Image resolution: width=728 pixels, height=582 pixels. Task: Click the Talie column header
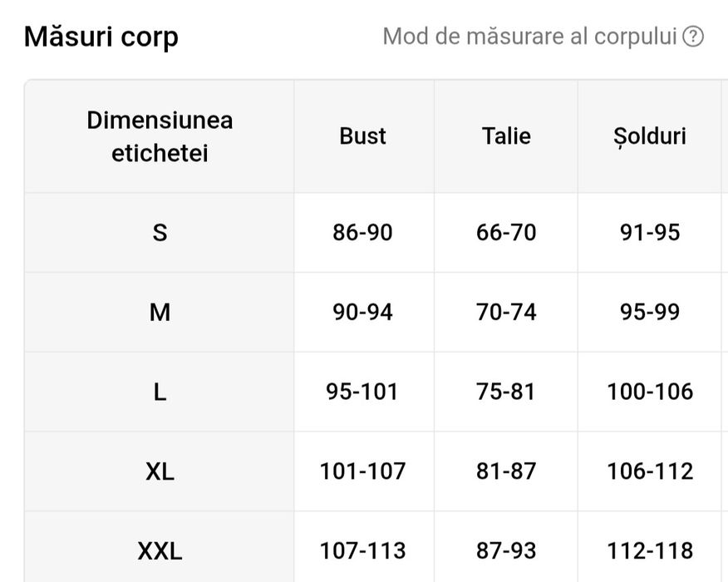pyautogui.click(x=505, y=136)
